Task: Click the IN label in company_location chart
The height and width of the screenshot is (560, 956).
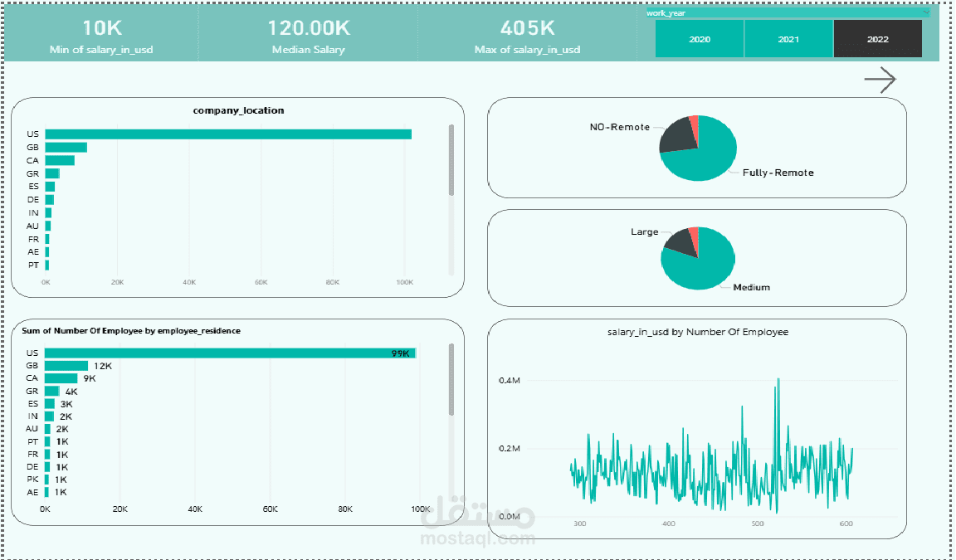Action: (x=33, y=212)
